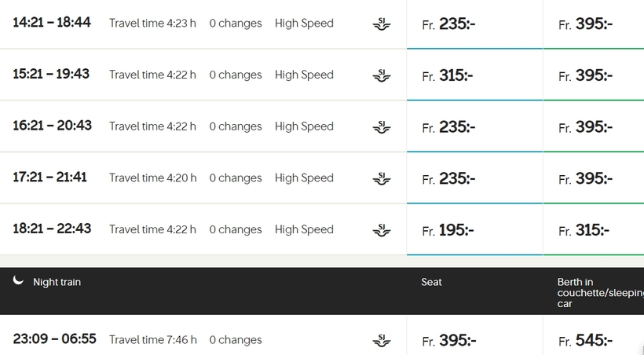Open the 17:21 – 21:41 journey row
The width and height of the screenshot is (644, 355).
tap(203, 178)
